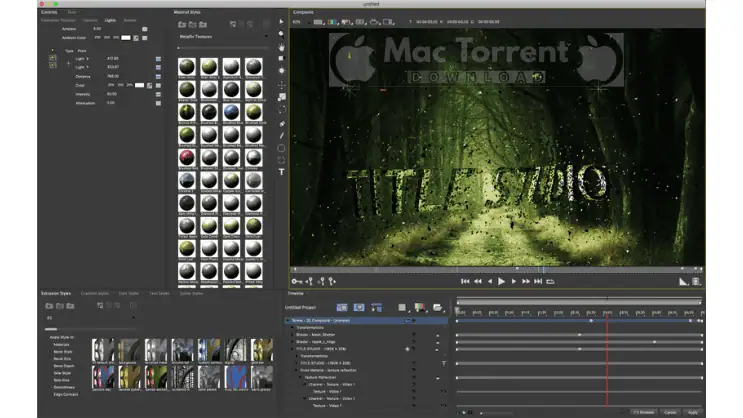Open the Controls panel tab

click(49, 12)
